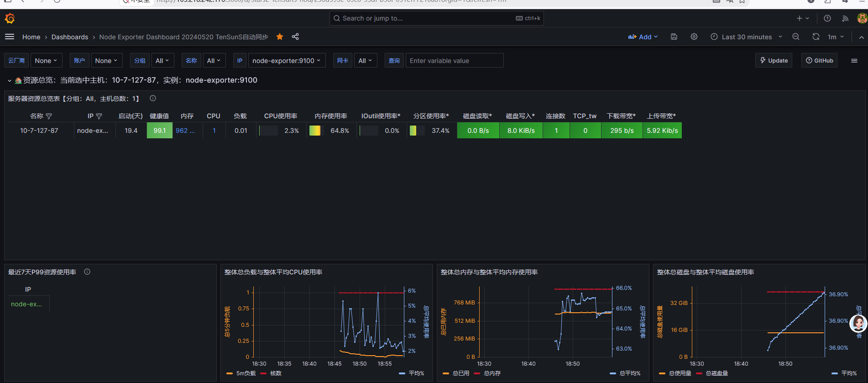Save the dashboard with the disk icon
The height and width of the screenshot is (383, 868).
[674, 37]
